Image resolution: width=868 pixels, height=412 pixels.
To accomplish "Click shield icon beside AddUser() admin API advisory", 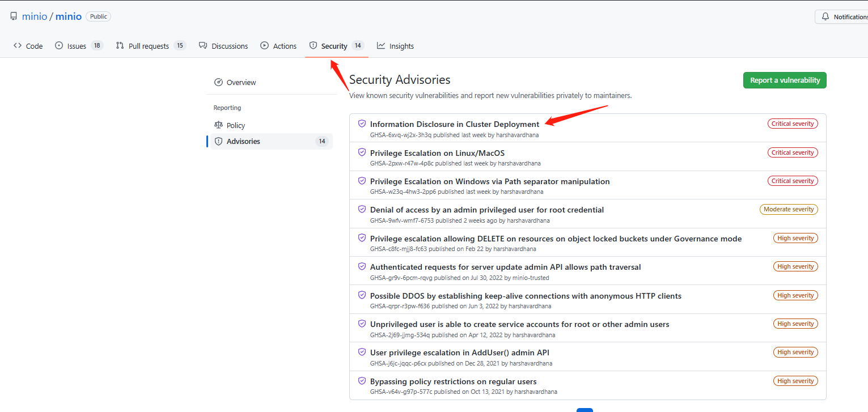I will point(362,352).
